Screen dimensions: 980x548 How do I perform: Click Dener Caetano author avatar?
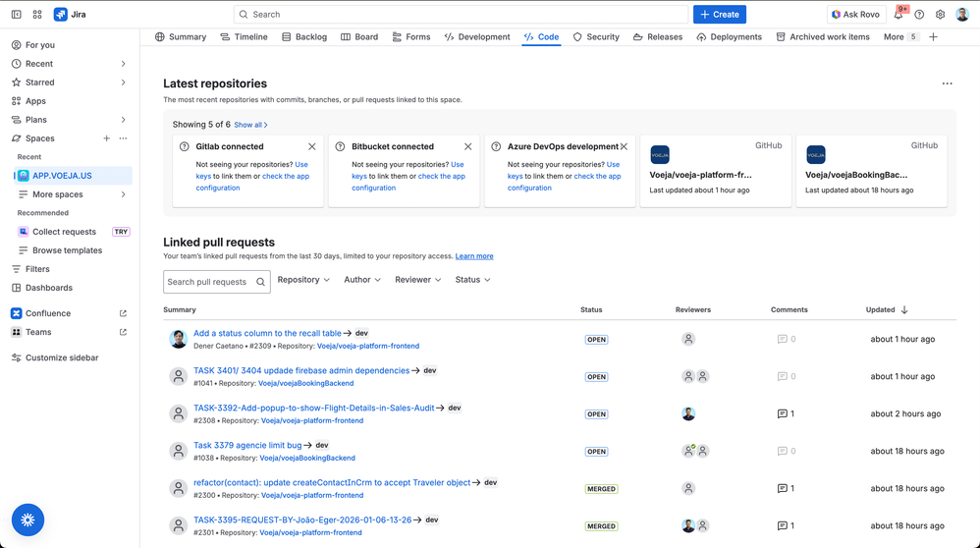click(x=178, y=339)
